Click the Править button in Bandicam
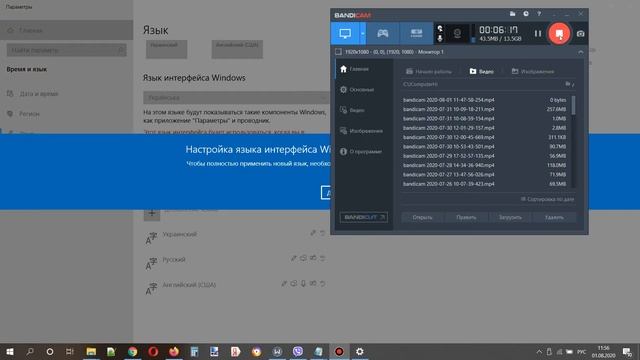Image resolution: width=640 pixels, height=360 pixels. (466, 218)
